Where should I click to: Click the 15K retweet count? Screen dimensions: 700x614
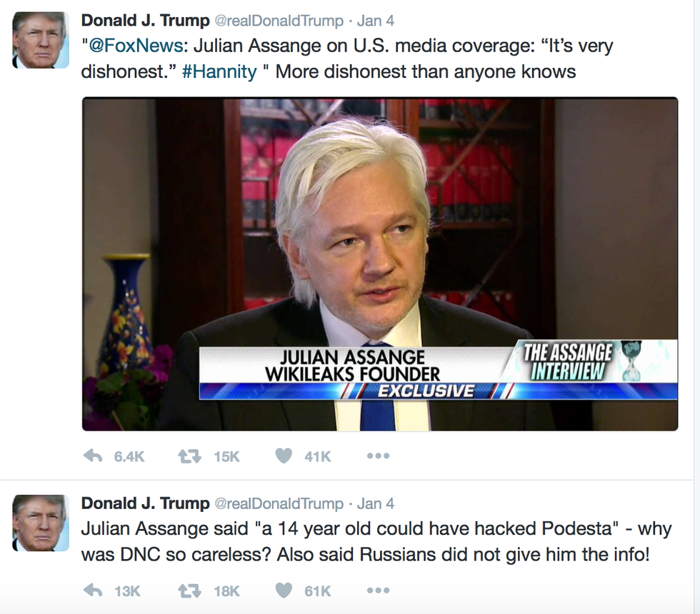[227, 456]
